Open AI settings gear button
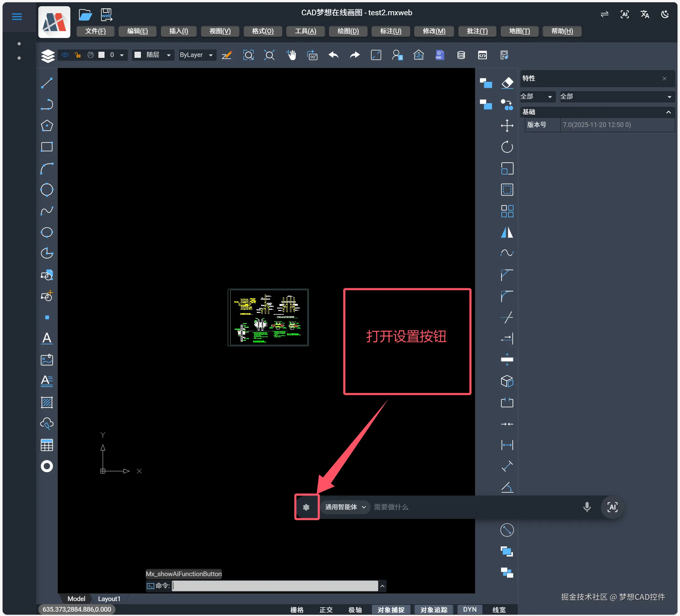 click(x=306, y=507)
